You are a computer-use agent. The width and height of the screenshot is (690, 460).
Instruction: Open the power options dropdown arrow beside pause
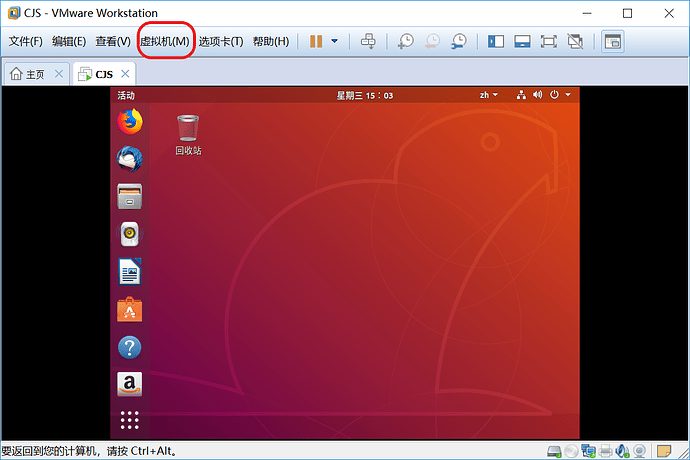[334, 41]
